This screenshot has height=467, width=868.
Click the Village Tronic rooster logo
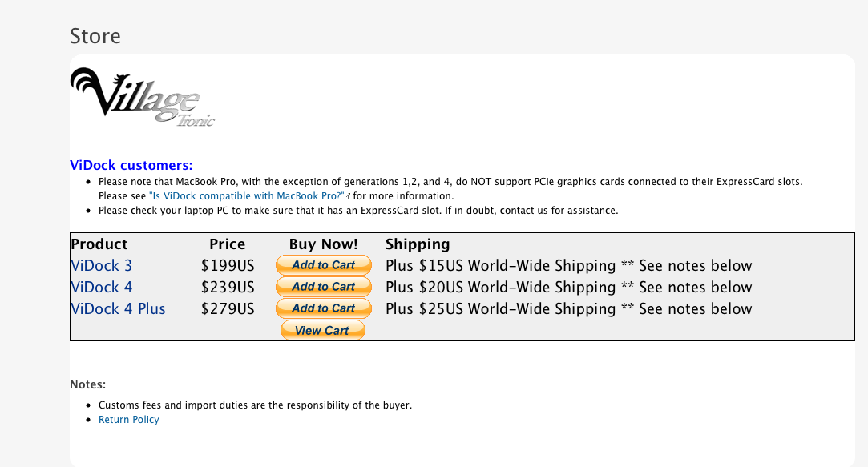143,98
